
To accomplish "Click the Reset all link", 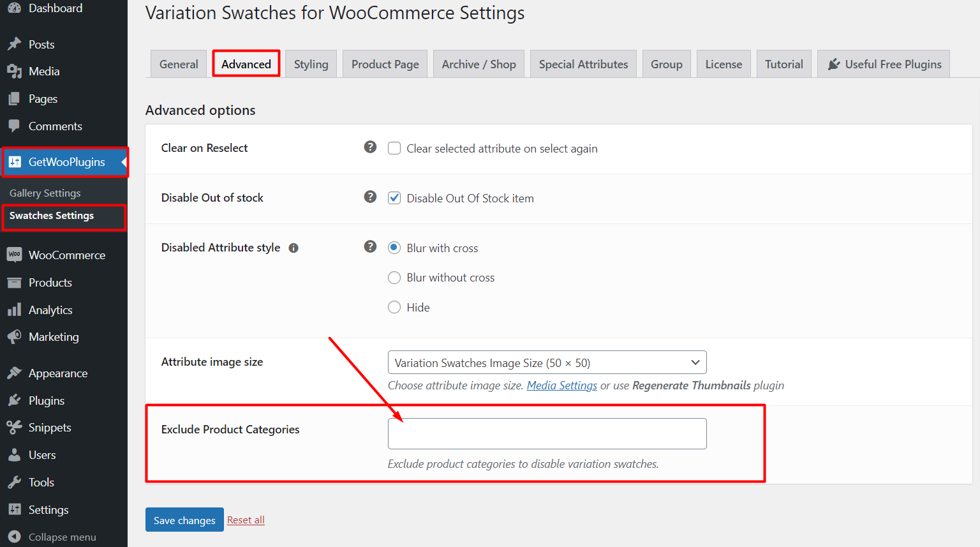I will (246, 520).
